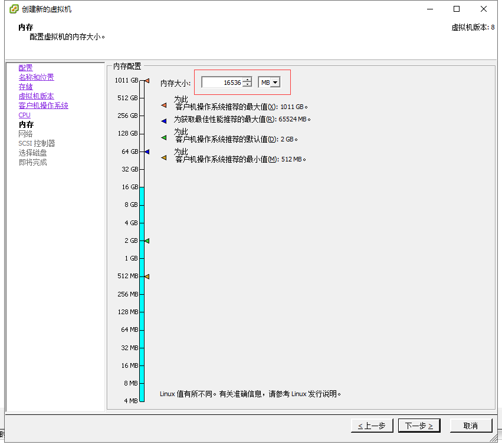Select the CPU step in the left sidebar
The width and height of the screenshot is (502, 448).
click(24, 114)
